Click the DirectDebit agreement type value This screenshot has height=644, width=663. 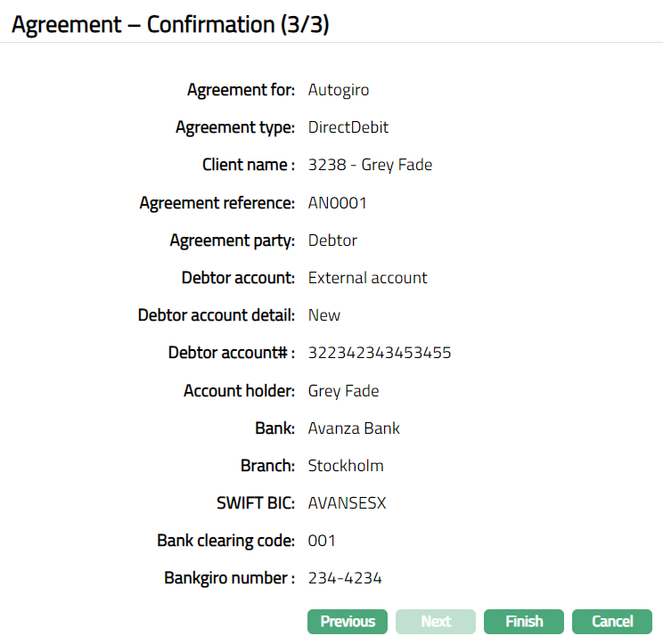click(348, 127)
